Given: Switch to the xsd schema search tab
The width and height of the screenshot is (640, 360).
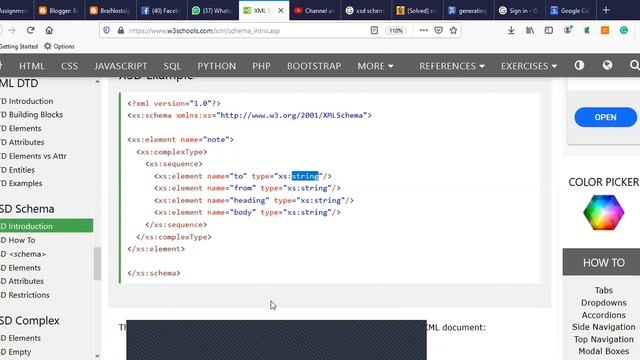Looking at the screenshot, I should point(365,11).
